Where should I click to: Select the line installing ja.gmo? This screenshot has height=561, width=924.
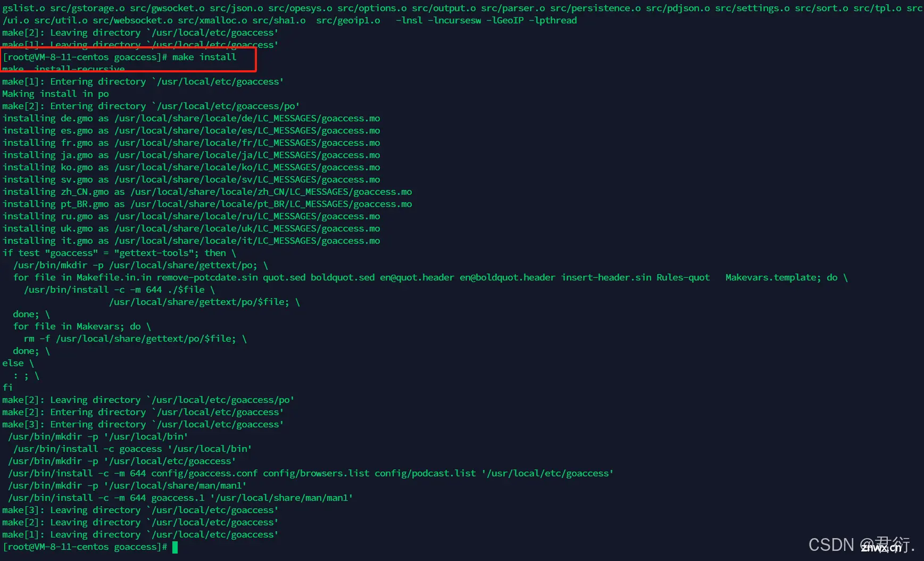click(x=192, y=155)
